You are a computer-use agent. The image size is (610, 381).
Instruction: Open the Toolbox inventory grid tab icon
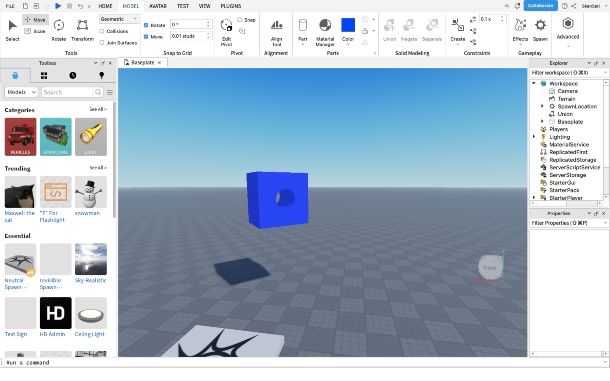pos(44,75)
